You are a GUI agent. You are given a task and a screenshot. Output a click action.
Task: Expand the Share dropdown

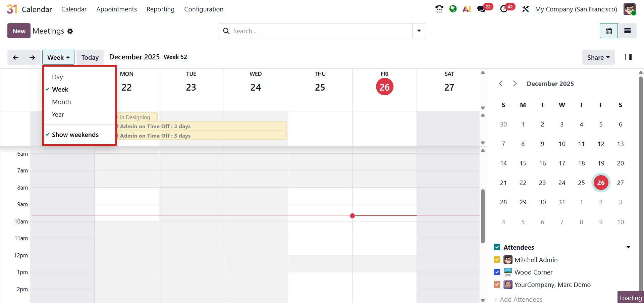(x=598, y=57)
